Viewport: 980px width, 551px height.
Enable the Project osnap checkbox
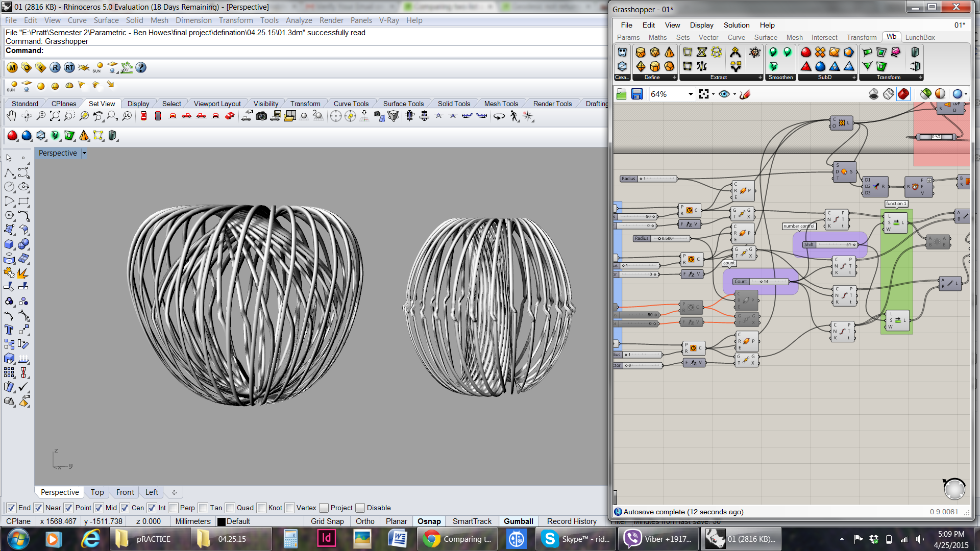point(324,508)
